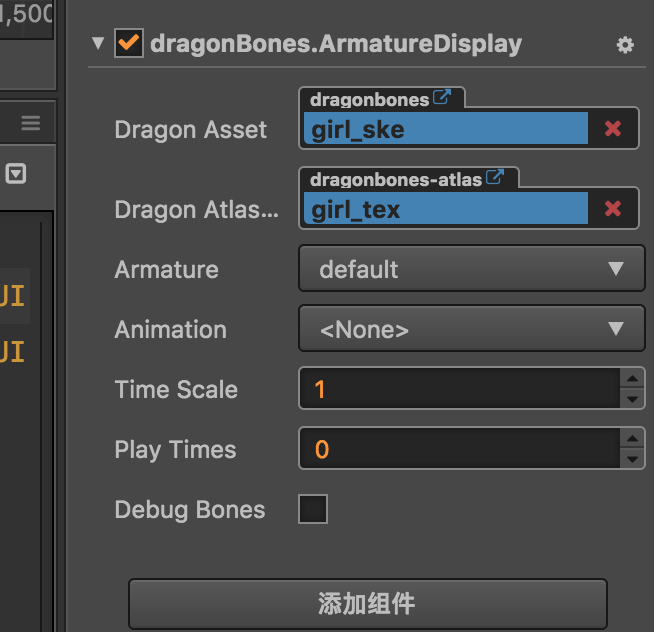The width and height of the screenshot is (654, 632).
Task: Decrease the Play Times value
Action: (632, 459)
